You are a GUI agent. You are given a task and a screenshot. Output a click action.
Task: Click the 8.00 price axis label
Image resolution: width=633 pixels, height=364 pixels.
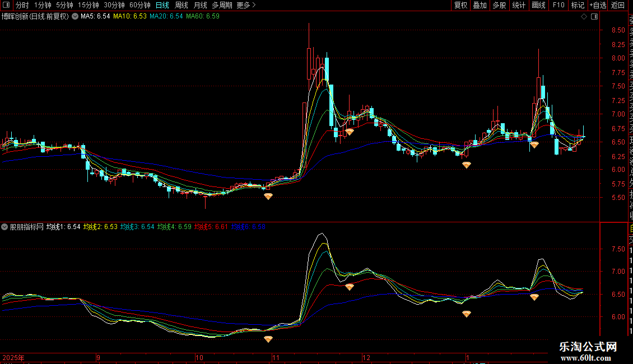pyautogui.click(x=618, y=58)
